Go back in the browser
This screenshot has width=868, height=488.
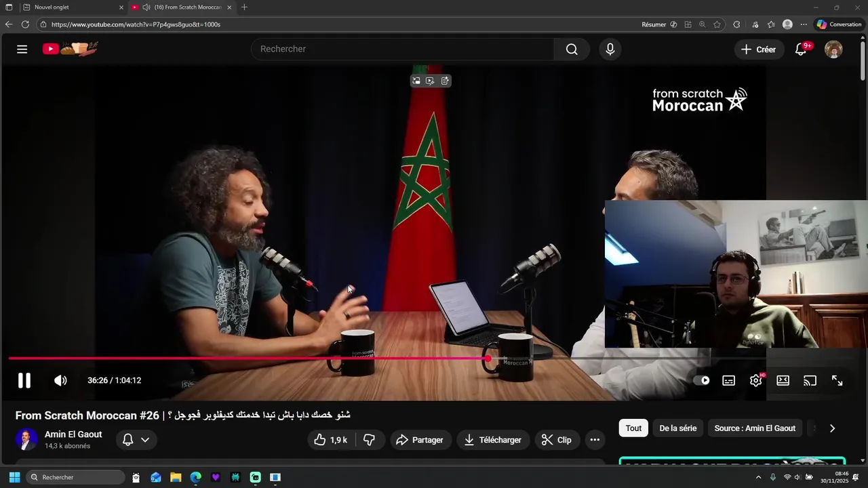[x=9, y=24]
